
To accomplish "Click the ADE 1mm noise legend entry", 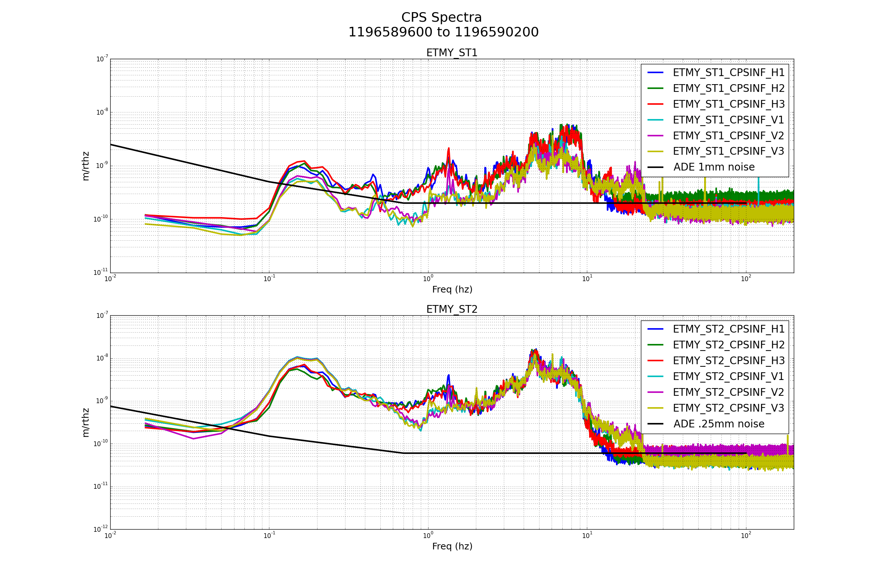I will [714, 167].
